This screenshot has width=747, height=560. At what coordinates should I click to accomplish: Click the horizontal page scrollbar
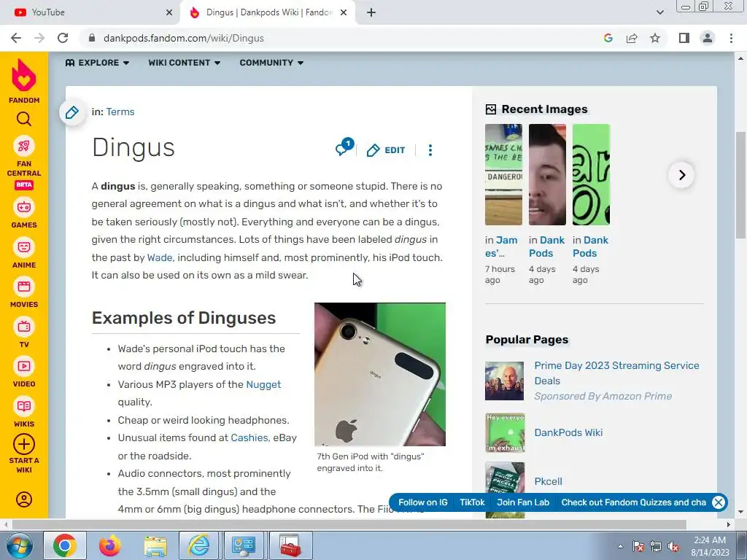pyautogui.click(x=349, y=524)
